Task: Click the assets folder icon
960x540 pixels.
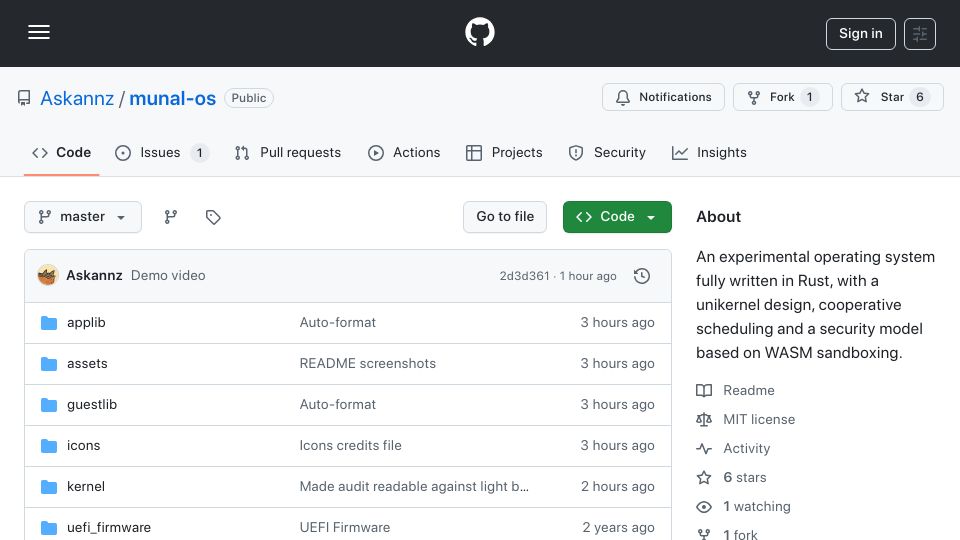Action: coord(49,364)
